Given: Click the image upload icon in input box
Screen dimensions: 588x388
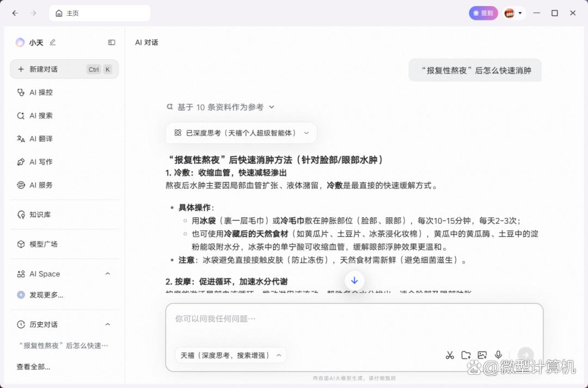Looking at the screenshot, I should (482, 355).
